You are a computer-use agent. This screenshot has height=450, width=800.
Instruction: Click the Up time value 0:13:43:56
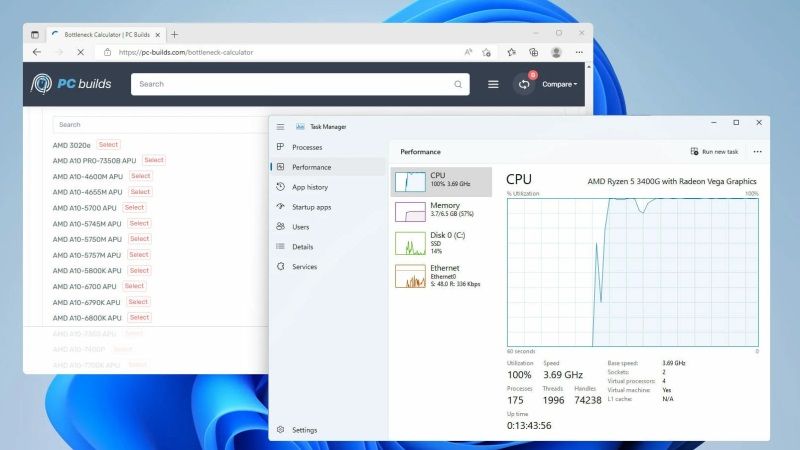[x=529, y=426]
